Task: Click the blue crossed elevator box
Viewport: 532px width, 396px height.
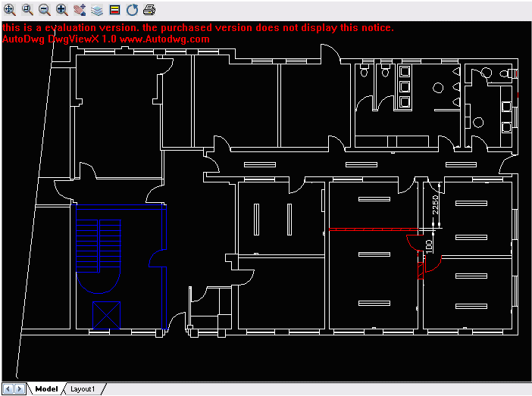Action: click(107, 315)
